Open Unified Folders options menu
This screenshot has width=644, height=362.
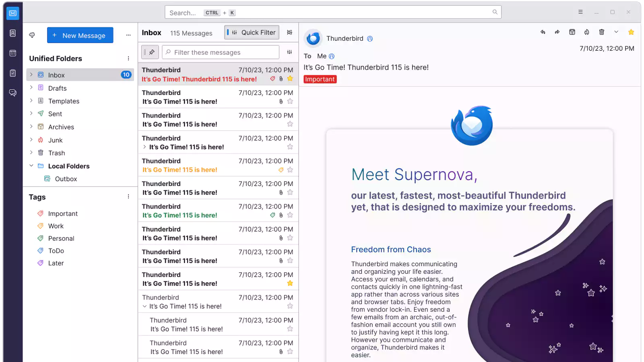pos(128,58)
